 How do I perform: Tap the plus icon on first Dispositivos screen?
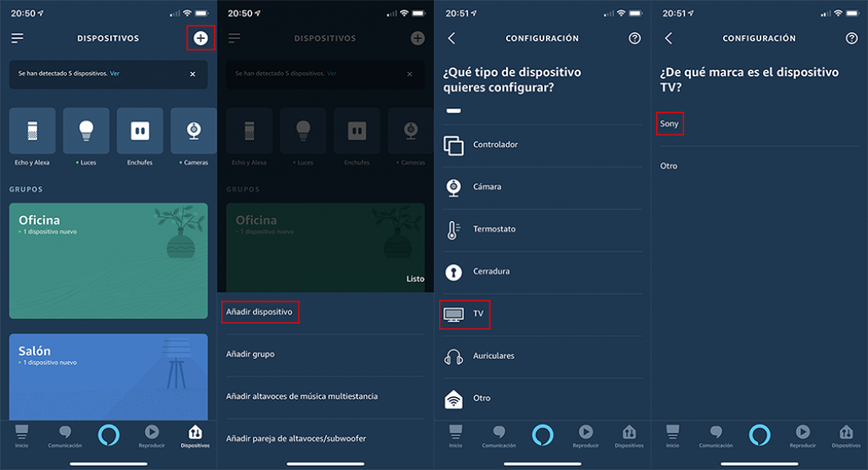tap(200, 38)
